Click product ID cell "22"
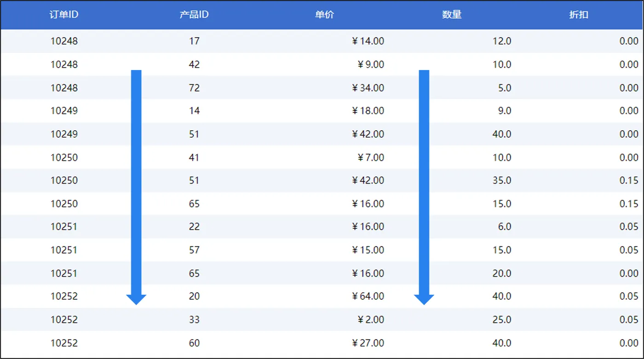Viewport: 644px width, 359px height. pyautogui.click(x=194, y=226)
